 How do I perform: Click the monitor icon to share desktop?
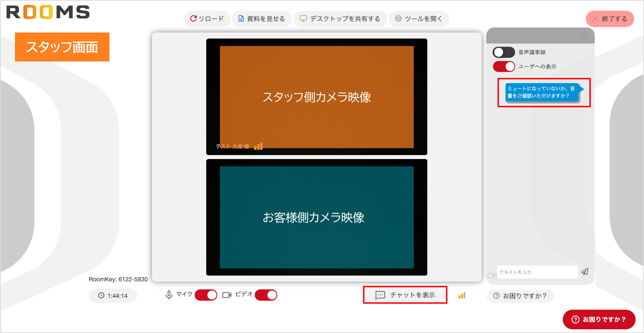point(303,19)
